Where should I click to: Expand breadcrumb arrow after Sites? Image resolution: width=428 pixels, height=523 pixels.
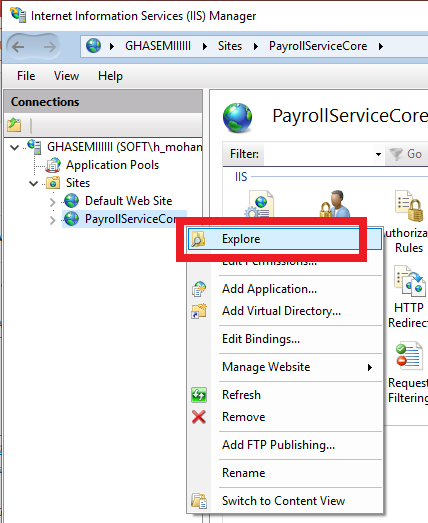point(256,46)
